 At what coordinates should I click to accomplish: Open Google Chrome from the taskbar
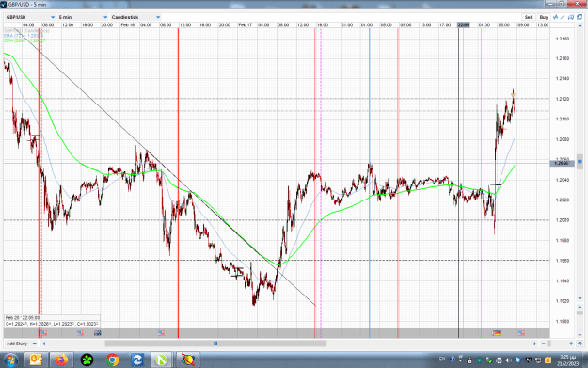click(112, 360)
